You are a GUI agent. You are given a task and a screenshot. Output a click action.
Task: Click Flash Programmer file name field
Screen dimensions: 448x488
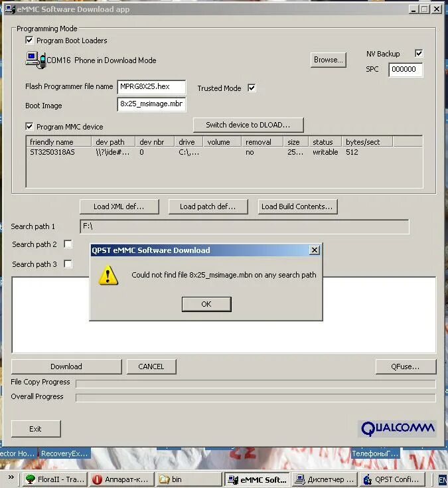(x=151, y=87)
